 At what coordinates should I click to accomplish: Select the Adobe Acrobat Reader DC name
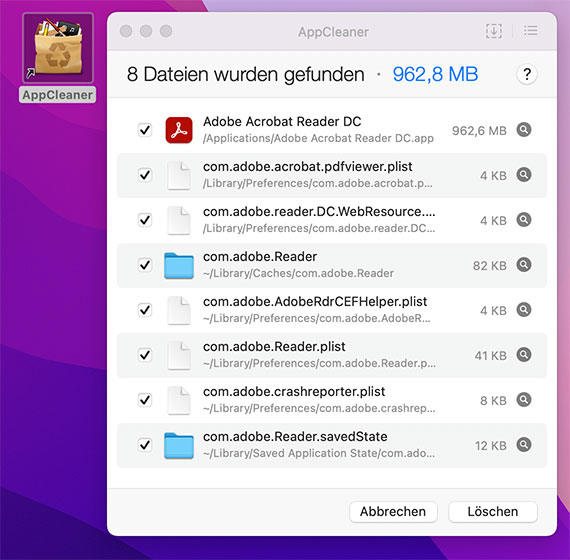point(282,121)
